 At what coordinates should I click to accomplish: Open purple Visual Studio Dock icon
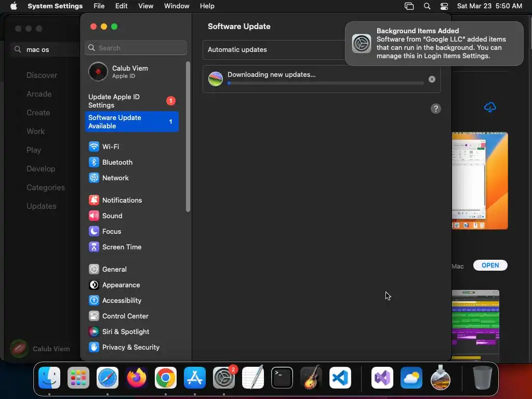(x=382, y=378)
